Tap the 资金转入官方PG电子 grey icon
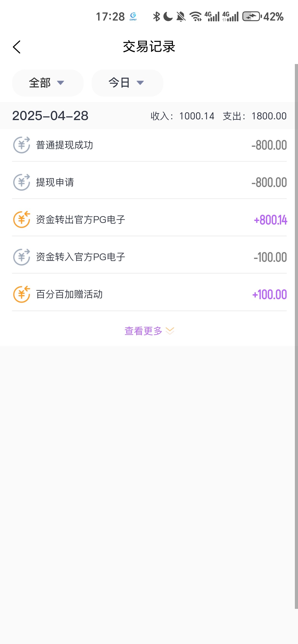Image resolution: width=298 pixels, height=644 pixels. 21,257
